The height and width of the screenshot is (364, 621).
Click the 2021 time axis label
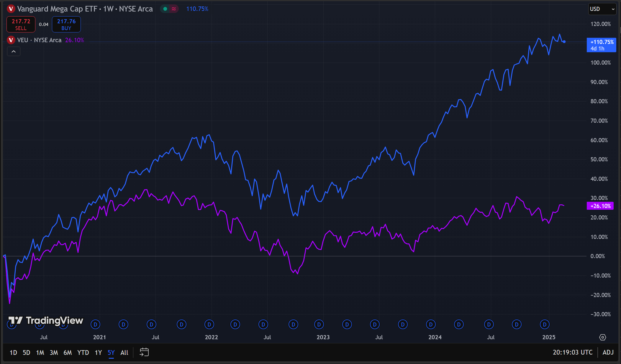[x=99, y=337]
